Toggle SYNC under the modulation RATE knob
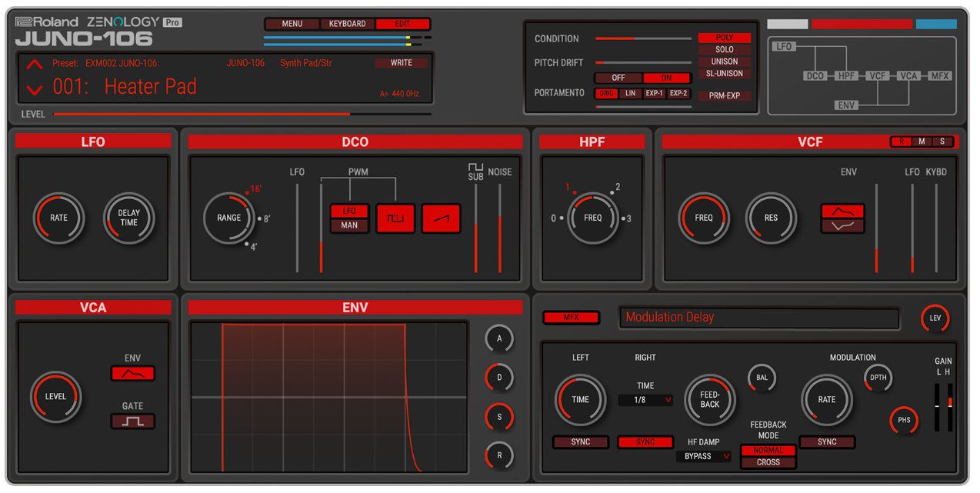The width and height of the screenshot is (980, 493). point(827,442)
